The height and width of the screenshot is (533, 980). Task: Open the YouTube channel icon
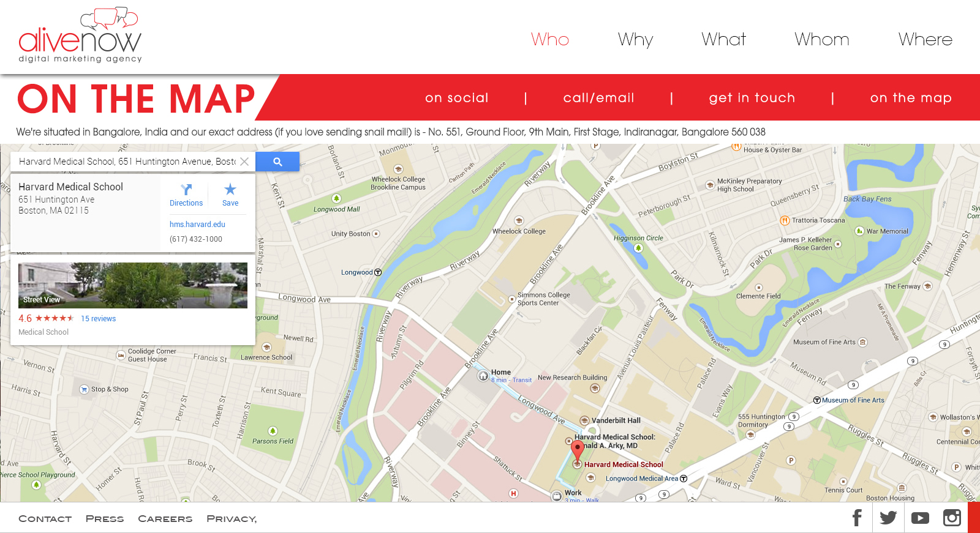[x=920, y=518]
